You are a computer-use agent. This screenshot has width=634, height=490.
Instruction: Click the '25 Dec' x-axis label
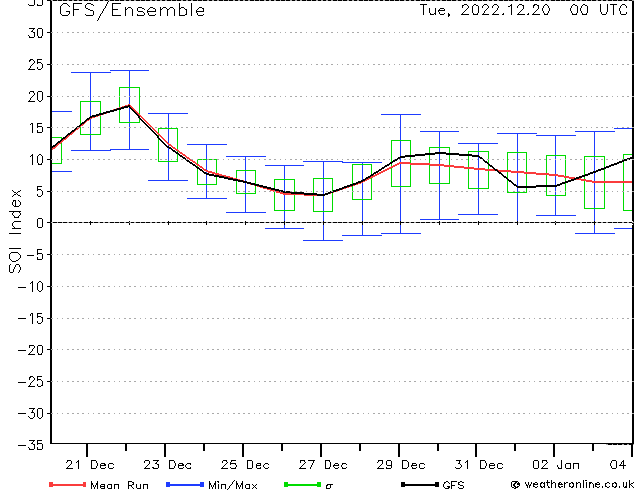tap(245, 465)
